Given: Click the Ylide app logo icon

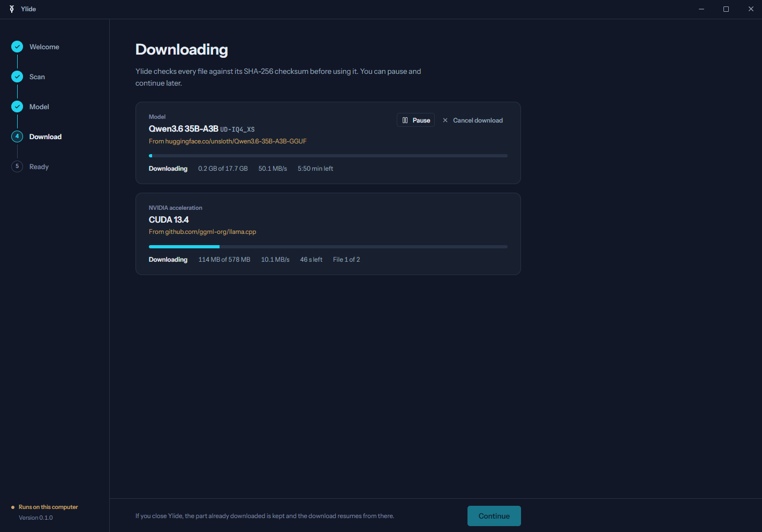Looking at the screenshot, I should click(12, 9).
